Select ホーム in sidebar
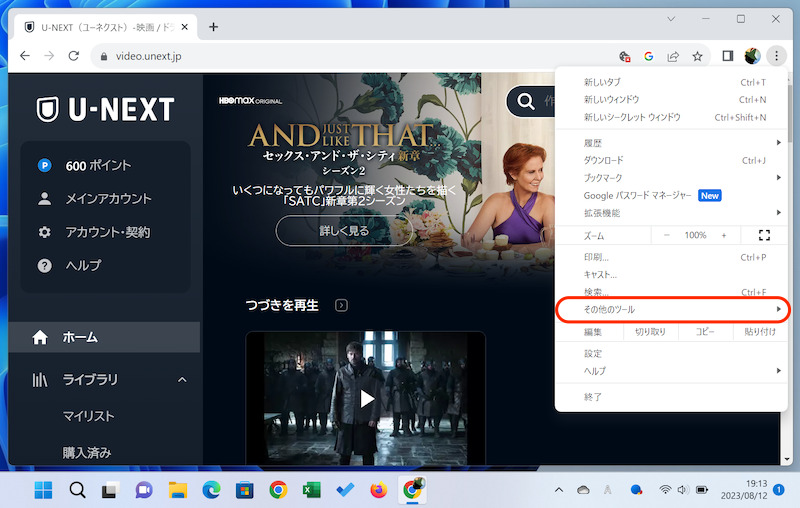 click(104, 337)
